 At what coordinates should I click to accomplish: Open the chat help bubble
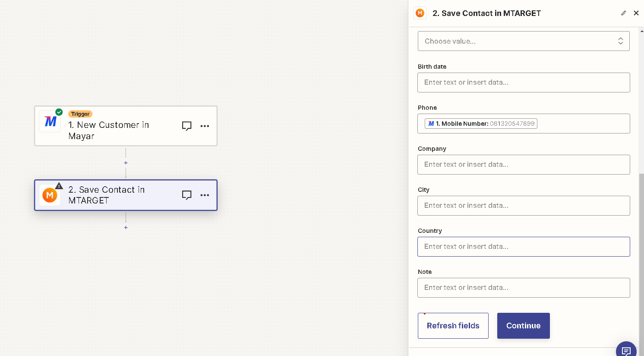[x=626, y=350]
